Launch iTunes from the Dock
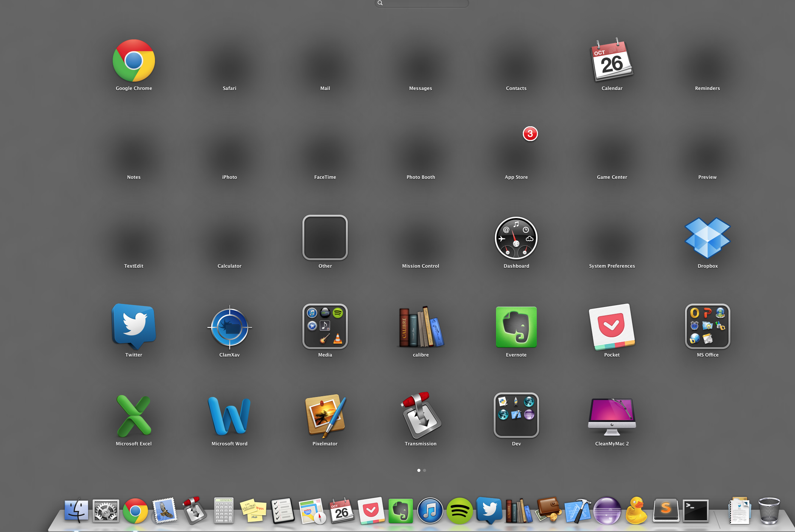The height and width of the screenshot is (532, 795). pyautogui.click(x=430, y=511)
